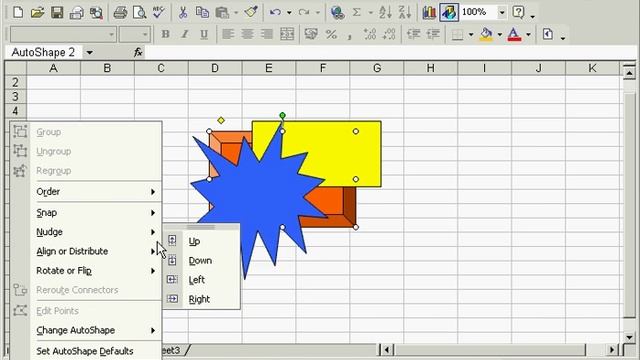The image size is (640, 360).
Task: Click the AutoSum sigma icon
Action: pos(357,12)
